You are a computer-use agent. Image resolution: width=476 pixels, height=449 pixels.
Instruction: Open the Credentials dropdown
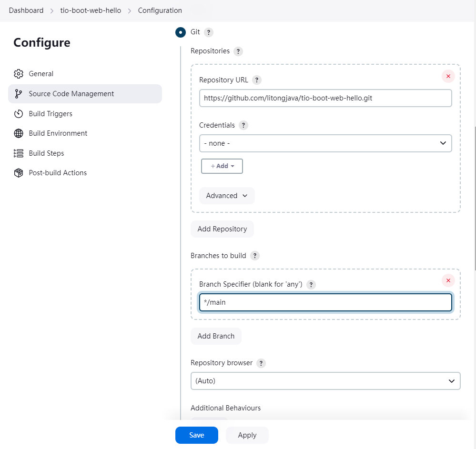point(325,143)
